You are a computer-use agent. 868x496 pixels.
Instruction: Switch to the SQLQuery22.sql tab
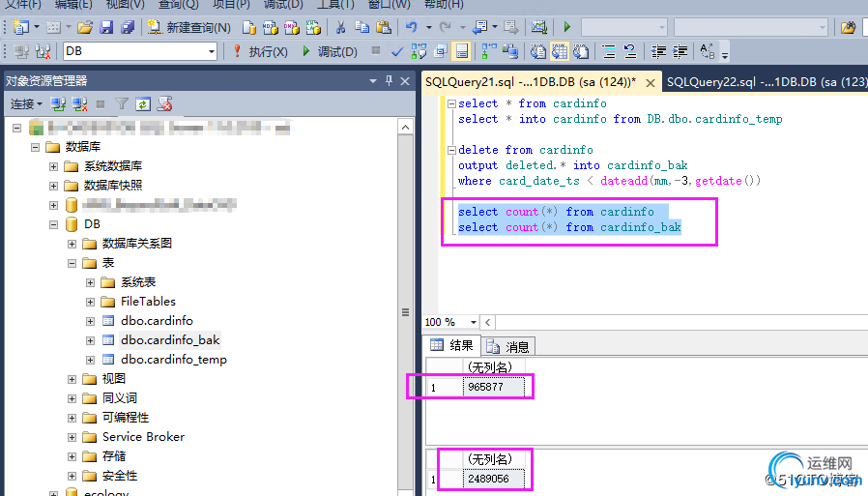(766, 82)
